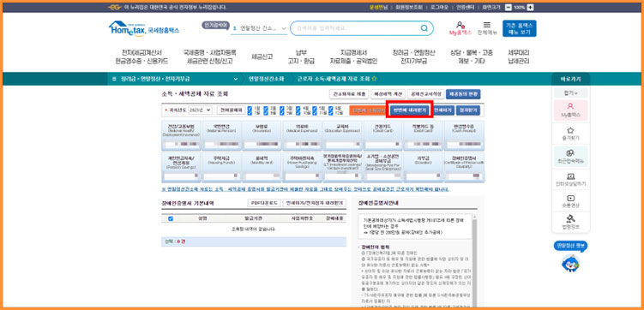The image size is (644, 310).
Task: Click the info panel vertical scrollbar
Action: (x=475, y=261)
